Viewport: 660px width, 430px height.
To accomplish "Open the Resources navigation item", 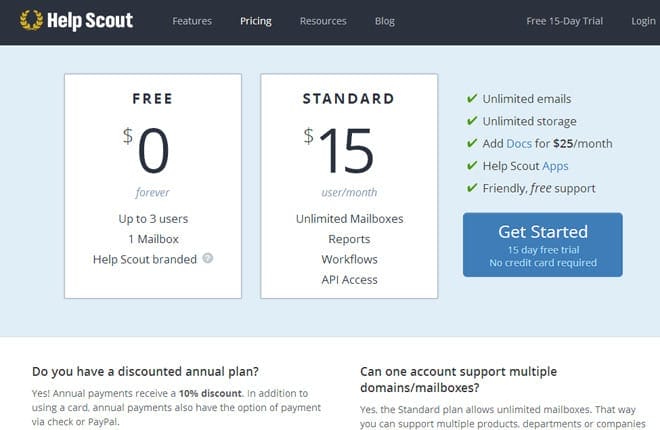I will (323, 21).
